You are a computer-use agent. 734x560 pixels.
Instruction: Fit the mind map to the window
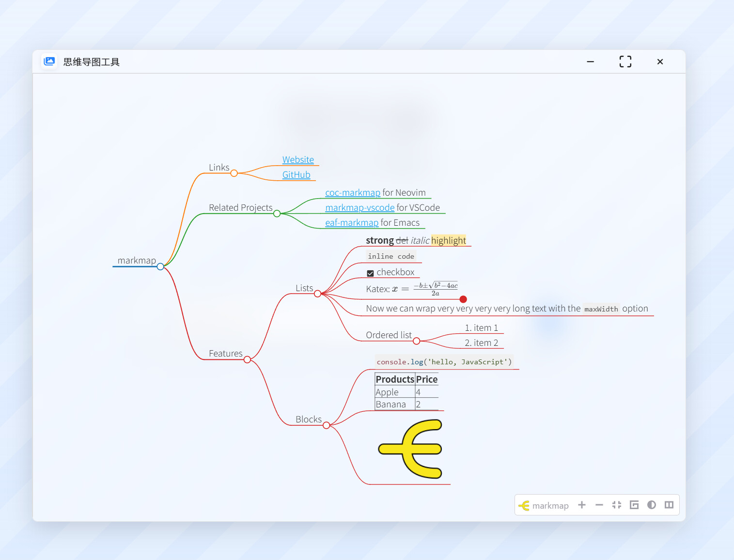click(617, 505)
